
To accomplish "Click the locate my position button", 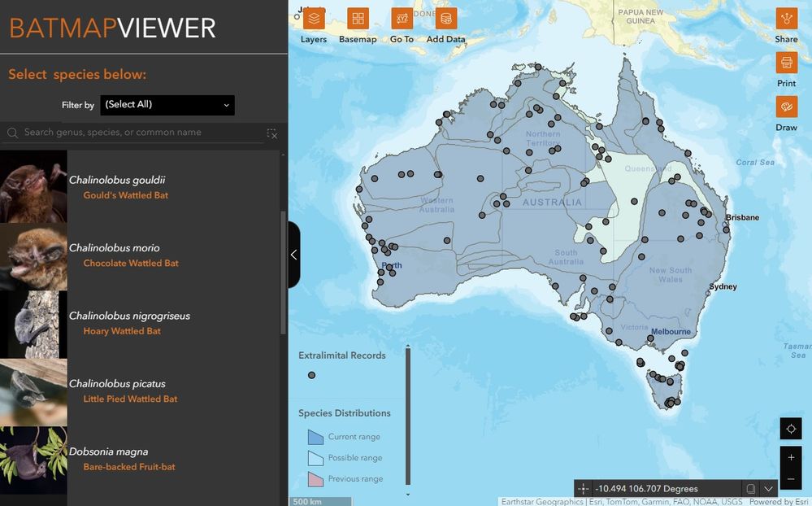I will [x=791, y=429].
